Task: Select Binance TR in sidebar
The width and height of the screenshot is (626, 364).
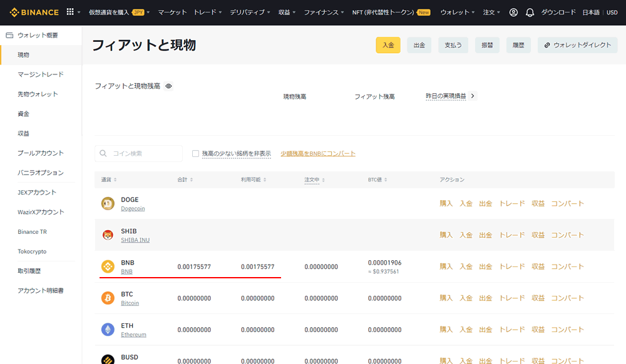Action: point(33,231)
